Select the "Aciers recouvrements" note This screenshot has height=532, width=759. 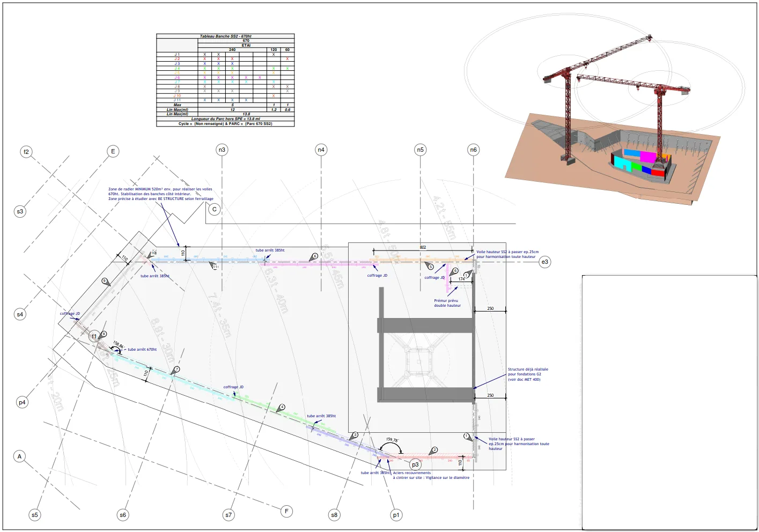[431, 475]
